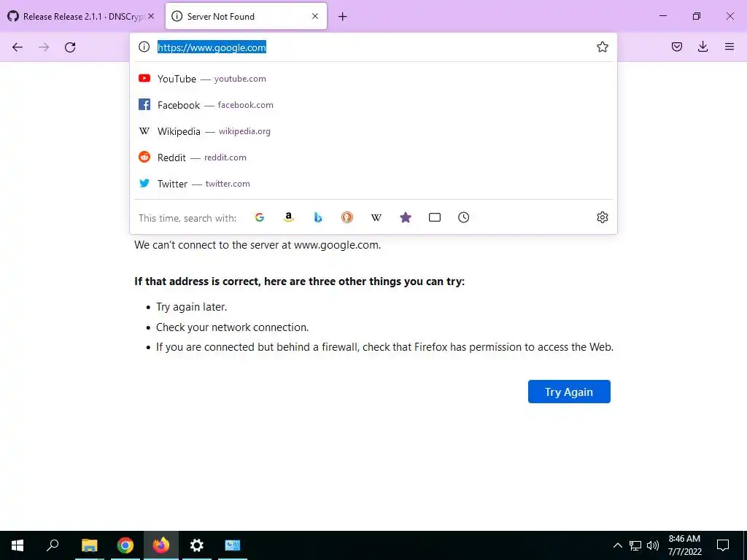Open the volume control in tray
Screen dimensions: 747x560
[x=653, y=545]
